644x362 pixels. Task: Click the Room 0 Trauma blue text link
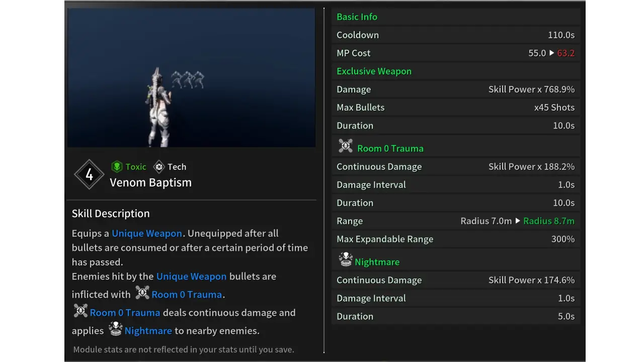187,294
